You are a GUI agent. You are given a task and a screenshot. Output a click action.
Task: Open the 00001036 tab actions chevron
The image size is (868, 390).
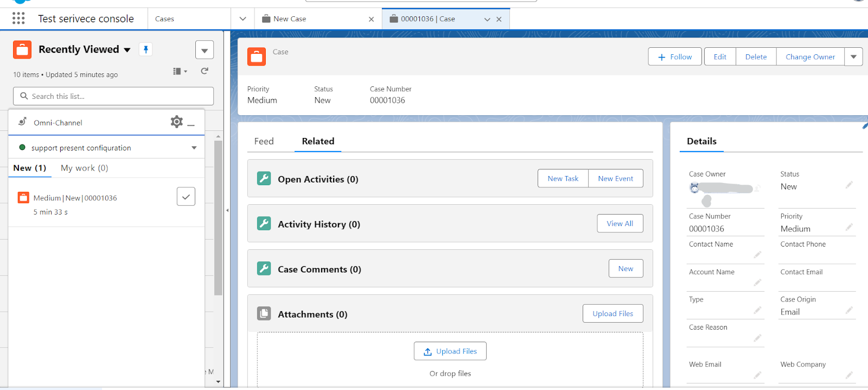pyautogui.click(x=487, y=19)
